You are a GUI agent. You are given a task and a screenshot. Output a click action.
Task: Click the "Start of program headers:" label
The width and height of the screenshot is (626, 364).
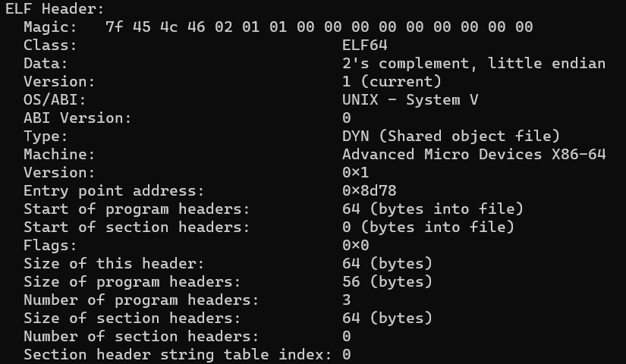tap(137, 209)
